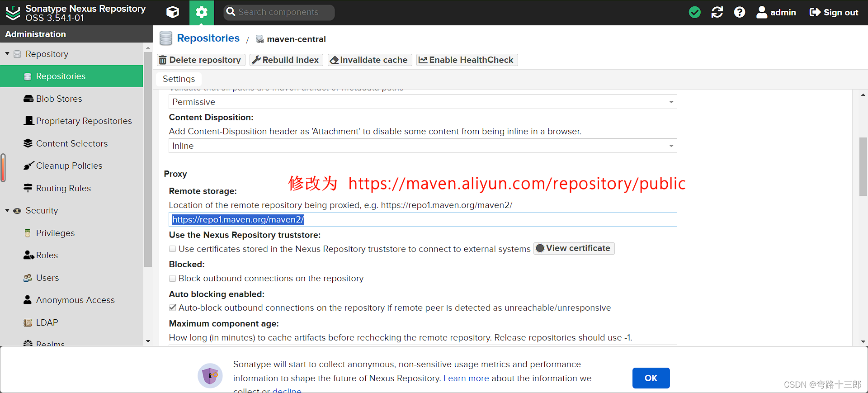
Task: Open Content Selectors in the sidebar
Action: tap(71, 143)
